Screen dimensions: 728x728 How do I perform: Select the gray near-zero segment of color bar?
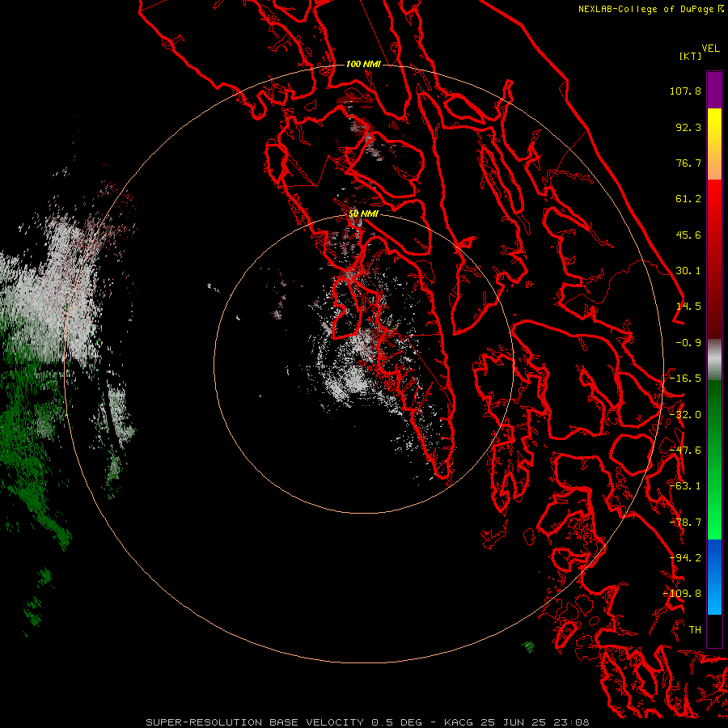coord(714,360)
